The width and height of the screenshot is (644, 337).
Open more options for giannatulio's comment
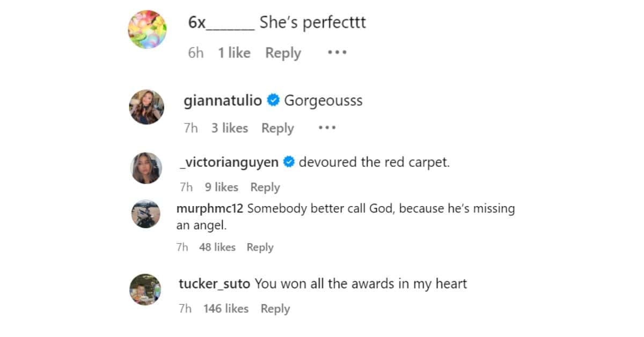click(326, 128)
